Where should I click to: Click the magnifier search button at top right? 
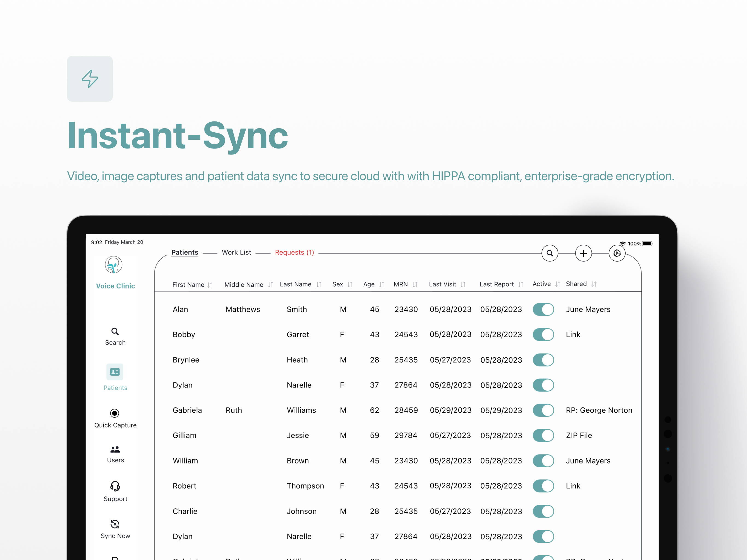[549, 253]
